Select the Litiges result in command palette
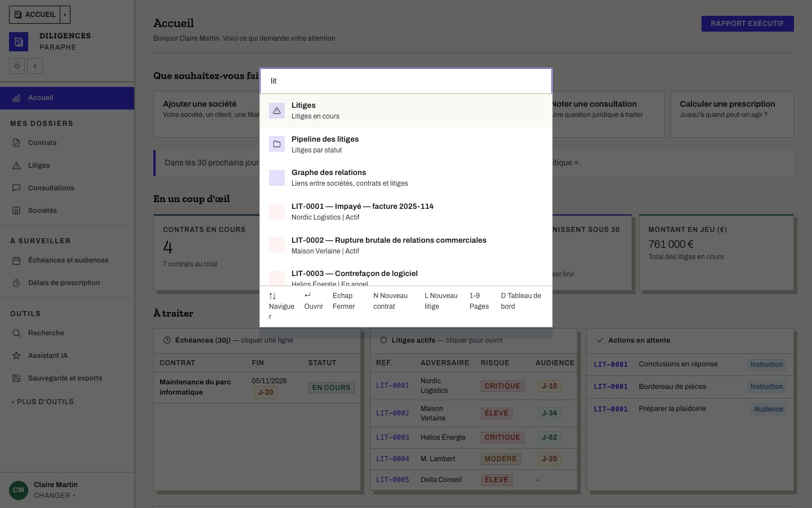This screenshot has width=812, height=508. point(406,111)
